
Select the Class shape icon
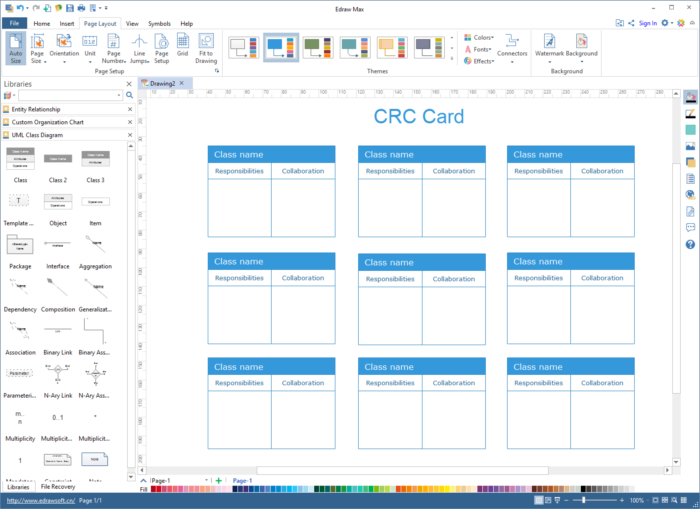click(20, 159)
